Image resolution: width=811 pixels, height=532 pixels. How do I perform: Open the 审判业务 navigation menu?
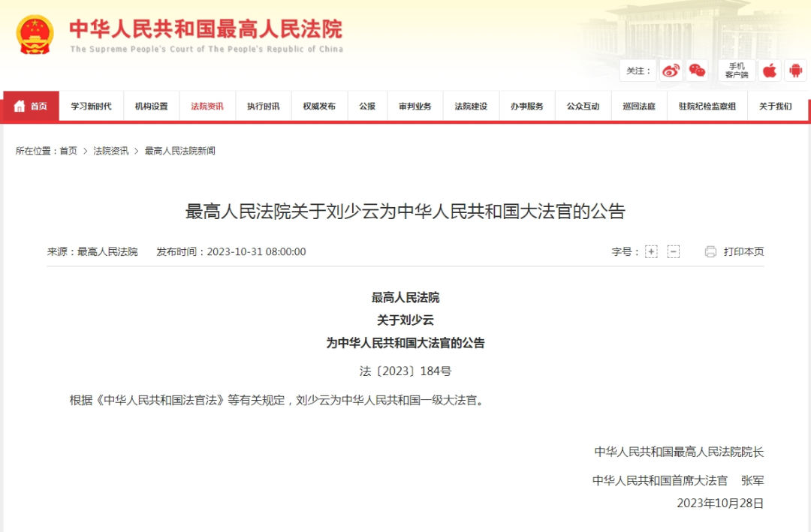click(415, 106)
